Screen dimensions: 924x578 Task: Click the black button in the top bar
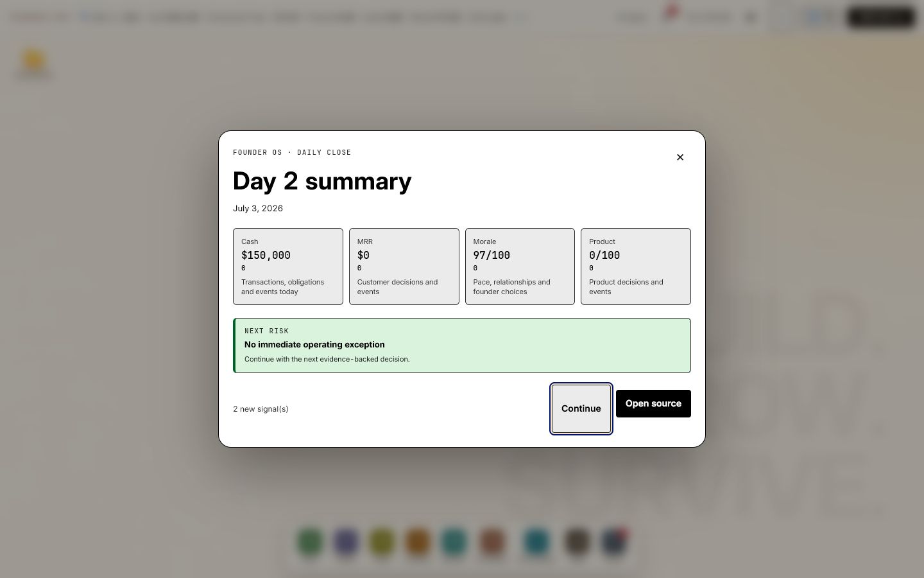click(880, 17)
